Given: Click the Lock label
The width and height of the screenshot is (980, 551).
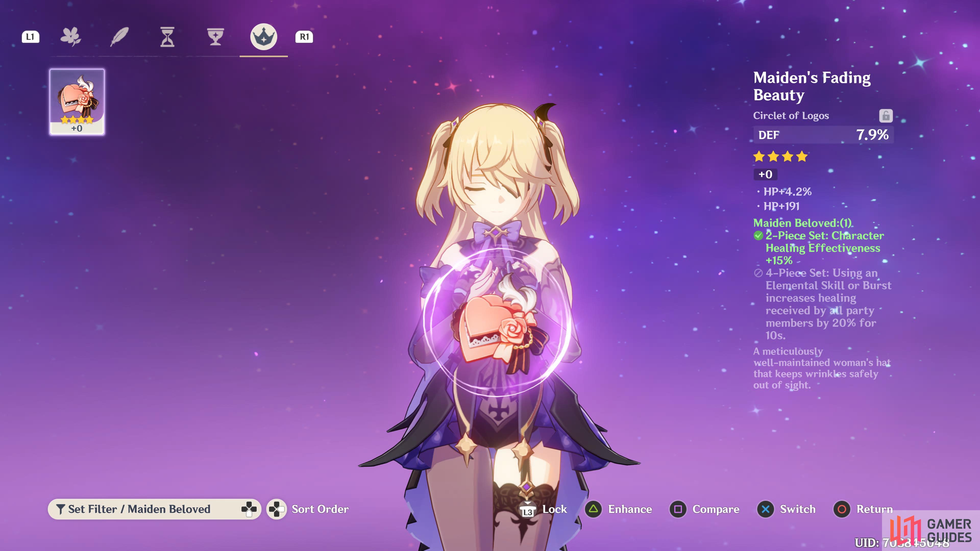Looking at the screenshot, I should [554, 509].
